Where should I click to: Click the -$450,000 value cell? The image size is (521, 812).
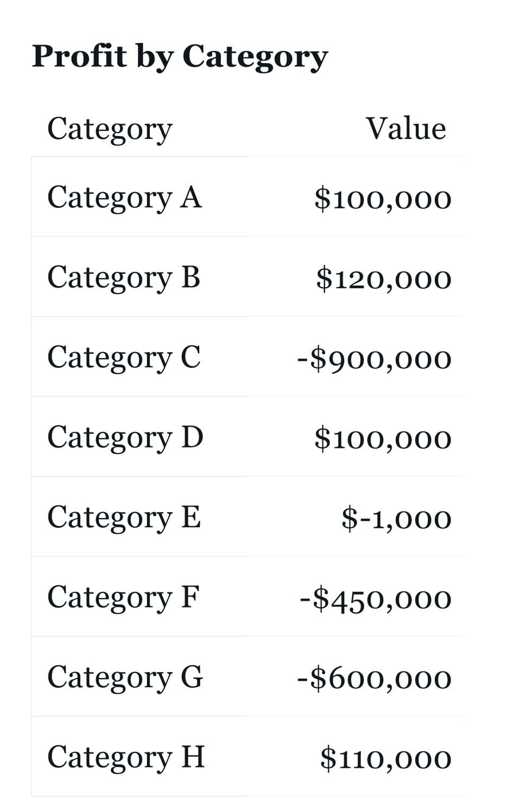[x=375, y=599]
